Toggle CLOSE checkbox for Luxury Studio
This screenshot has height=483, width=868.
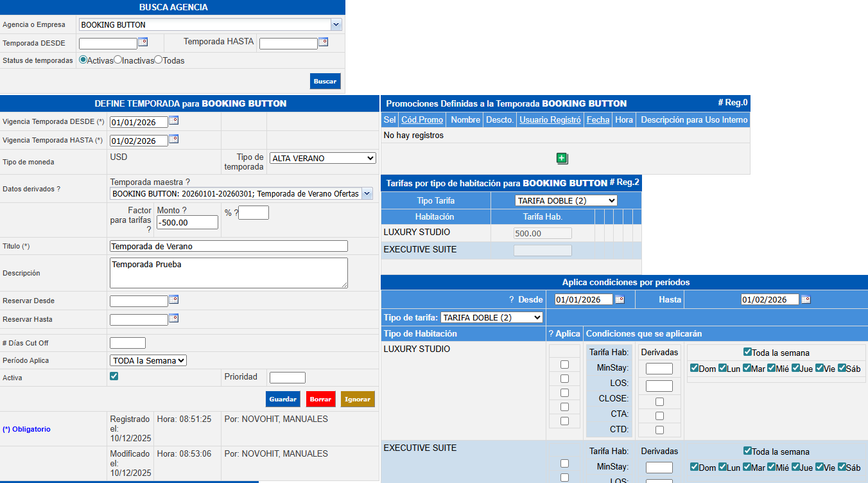coord(659,401)
